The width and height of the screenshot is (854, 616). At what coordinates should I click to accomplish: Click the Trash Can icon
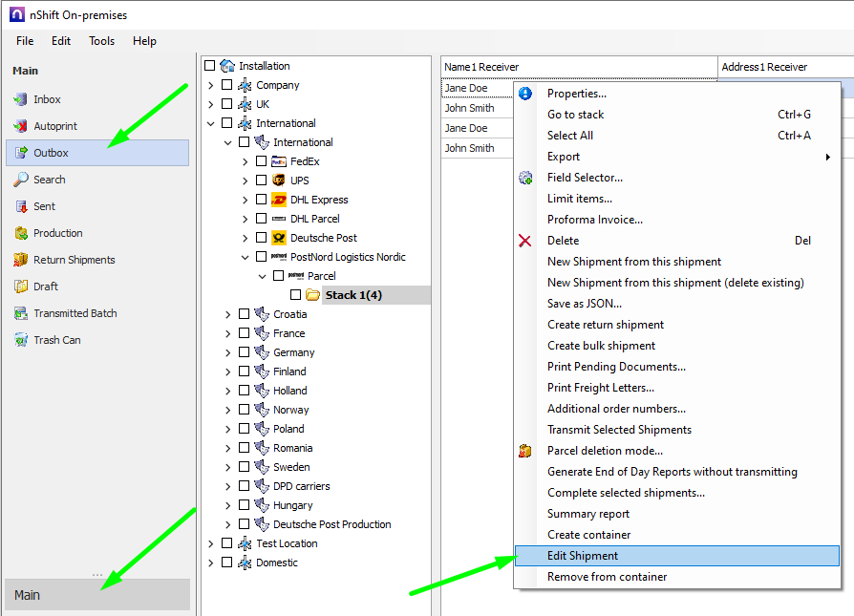click(x=21, y=339)
